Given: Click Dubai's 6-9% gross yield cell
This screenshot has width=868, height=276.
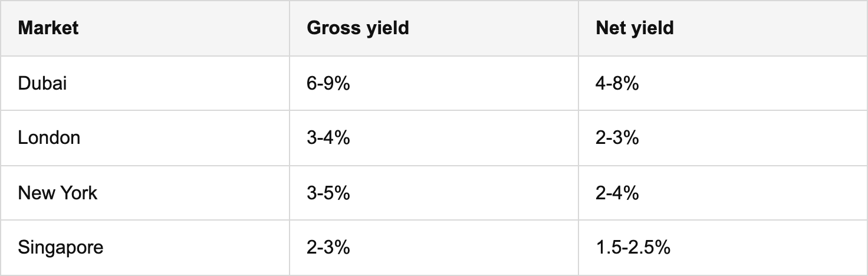Looking at the screenshot, I should point(328,83).
